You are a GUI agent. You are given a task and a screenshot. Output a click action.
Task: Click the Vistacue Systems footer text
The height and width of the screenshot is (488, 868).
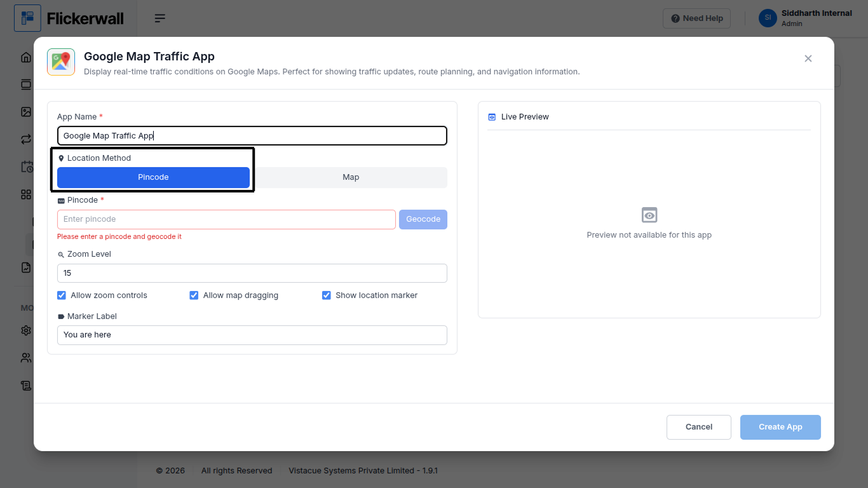click(x=363, y=471)
